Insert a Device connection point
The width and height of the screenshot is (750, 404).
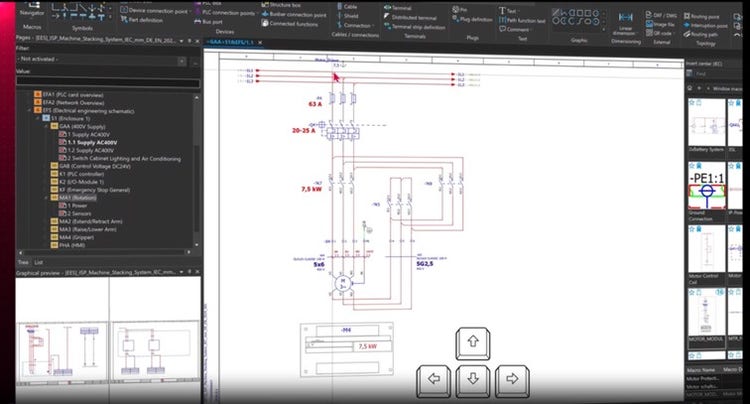[154, 11]
